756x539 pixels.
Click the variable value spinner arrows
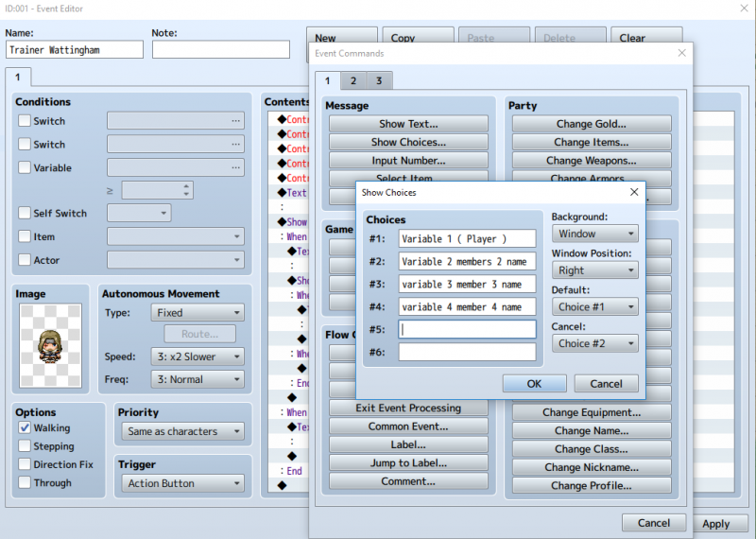tap(186, 190)
